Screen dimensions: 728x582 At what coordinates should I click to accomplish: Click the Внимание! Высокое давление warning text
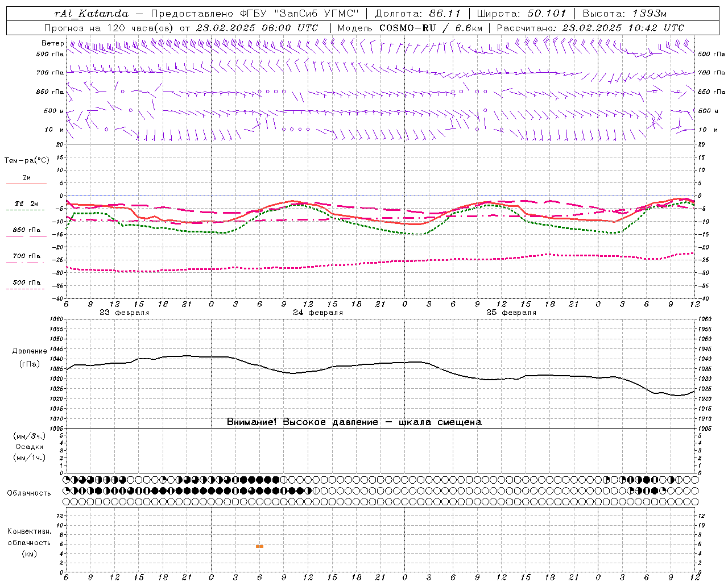(x=354, y=422)
